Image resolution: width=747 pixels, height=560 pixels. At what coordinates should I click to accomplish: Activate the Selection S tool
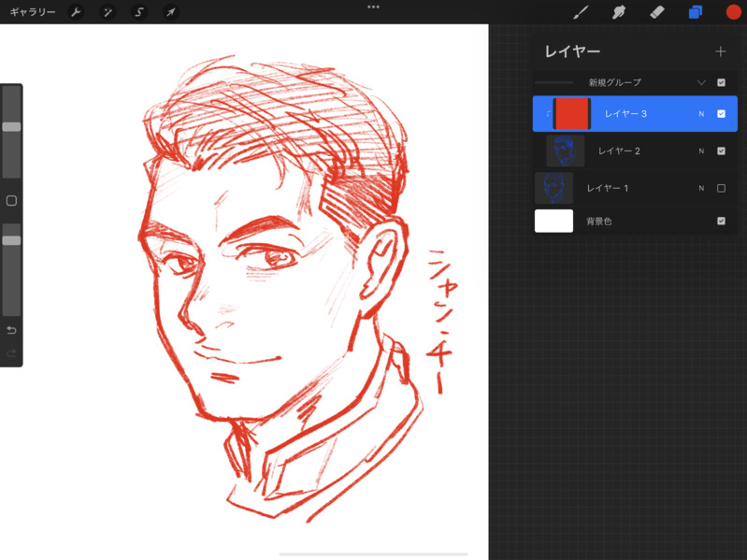pos(139,12)
